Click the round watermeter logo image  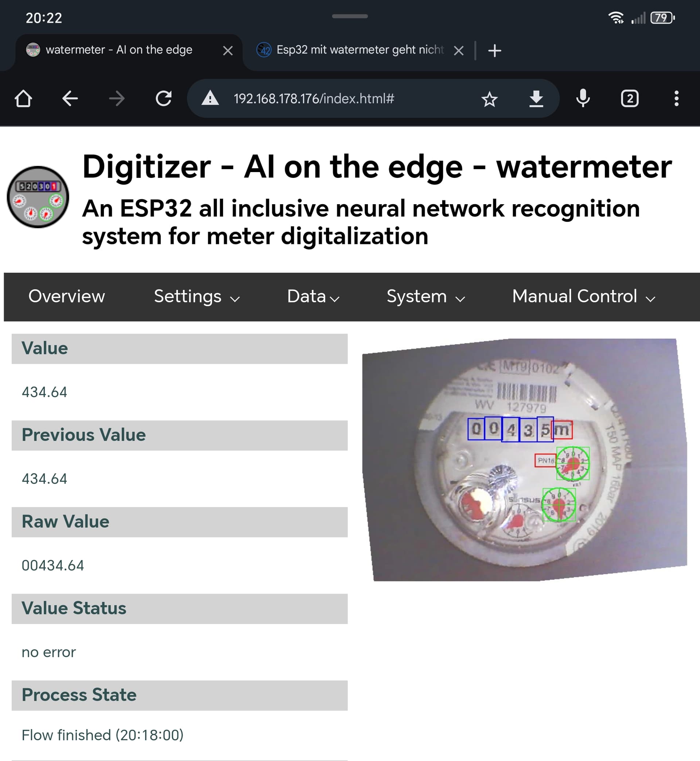tap(38, 197)
